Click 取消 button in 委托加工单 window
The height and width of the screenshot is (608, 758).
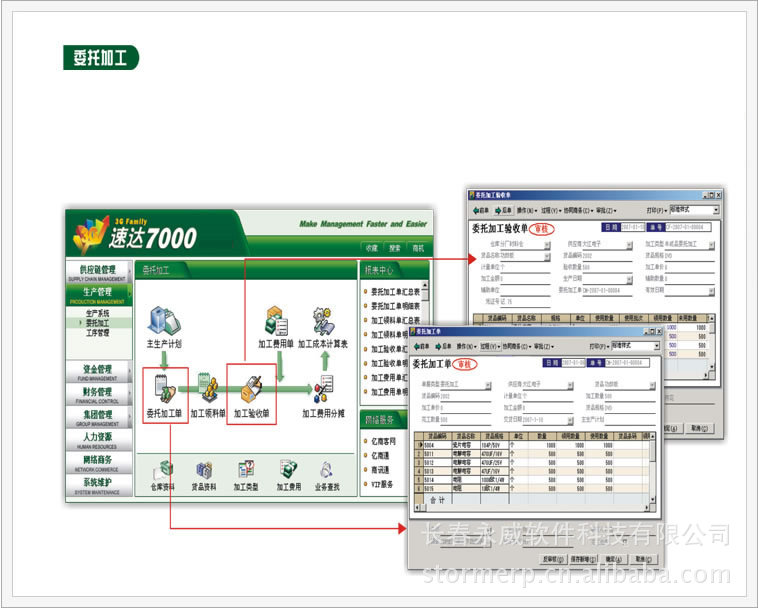[644, 559]
